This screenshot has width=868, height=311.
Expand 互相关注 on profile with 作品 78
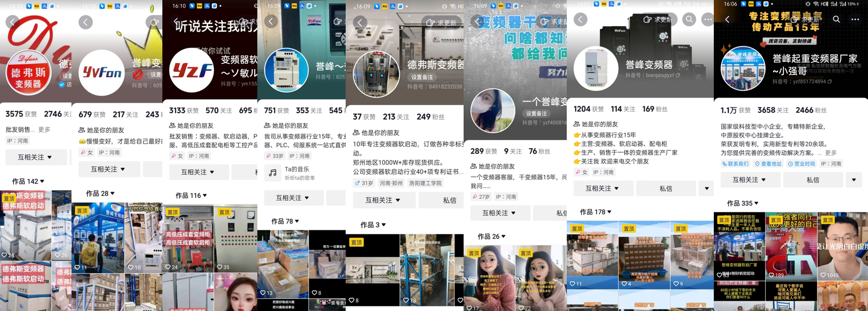coord(294,198)
